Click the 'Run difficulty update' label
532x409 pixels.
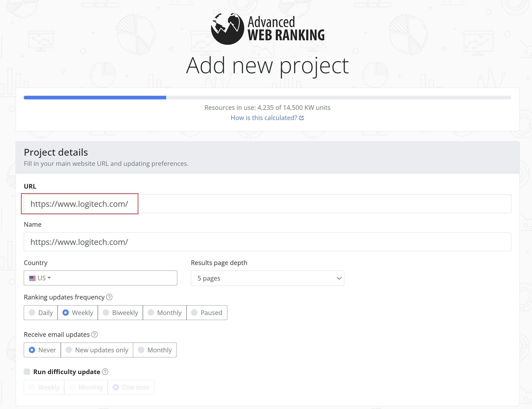[67, 372]
